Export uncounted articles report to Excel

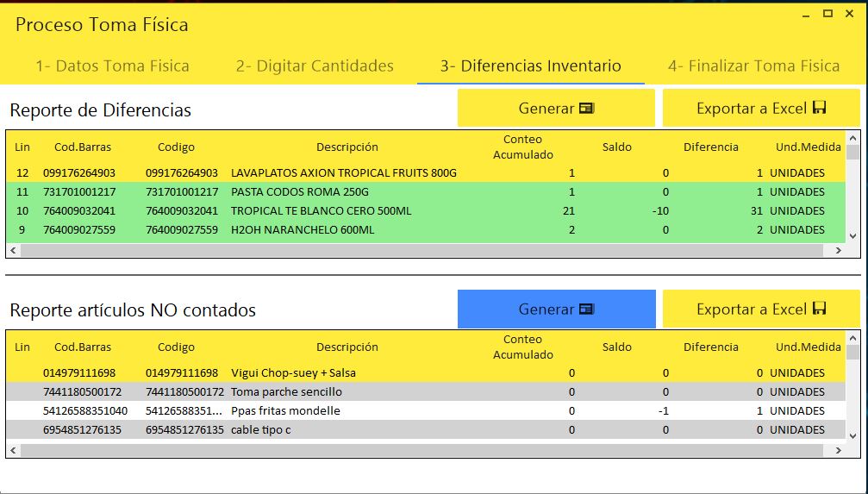pyautogui.click(x=761, y=310)
